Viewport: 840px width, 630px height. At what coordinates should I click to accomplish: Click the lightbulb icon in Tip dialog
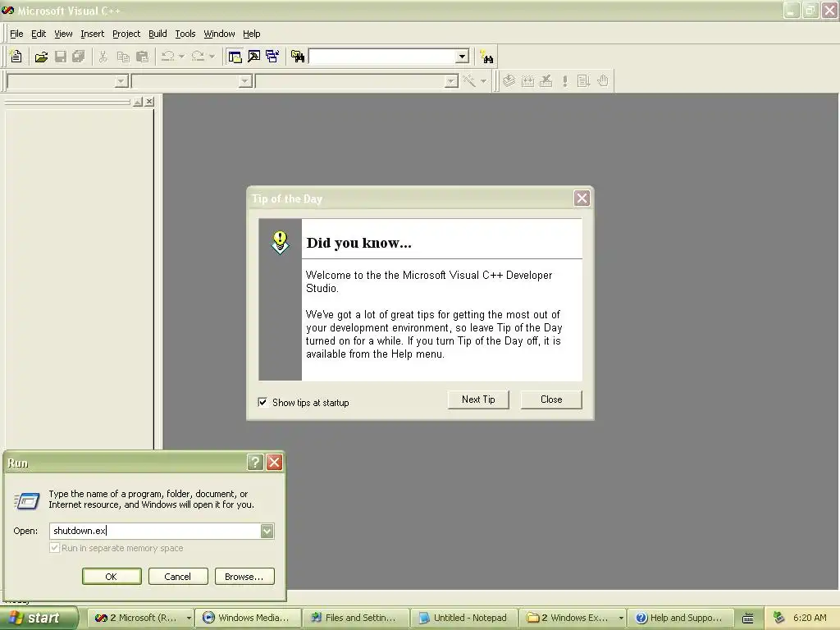coord(280,242)
